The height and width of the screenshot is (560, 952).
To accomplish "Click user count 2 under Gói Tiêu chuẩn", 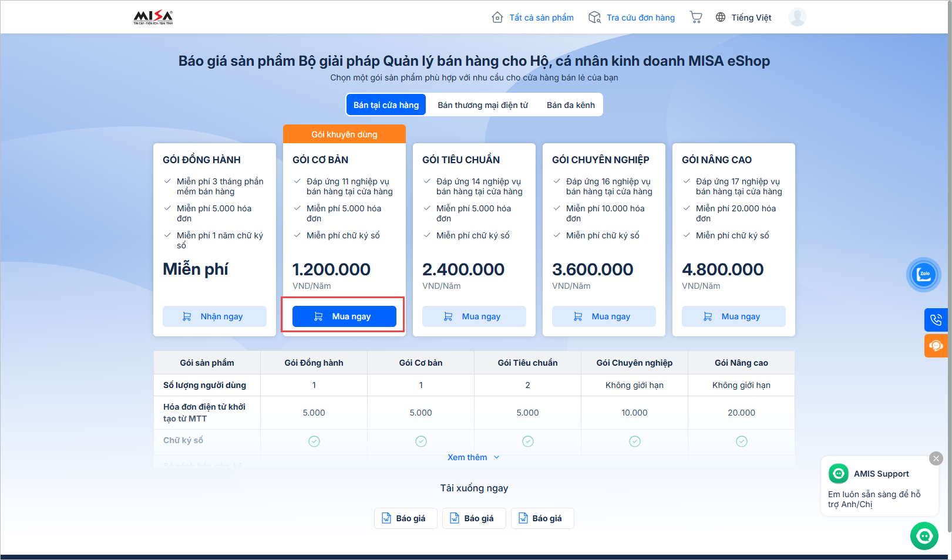I will [528, 385].
